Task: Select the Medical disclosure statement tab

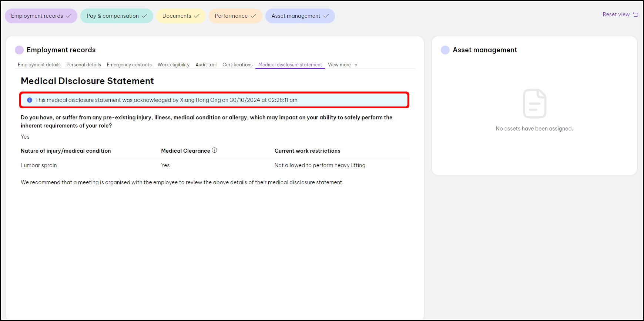Action: point(290,65)
